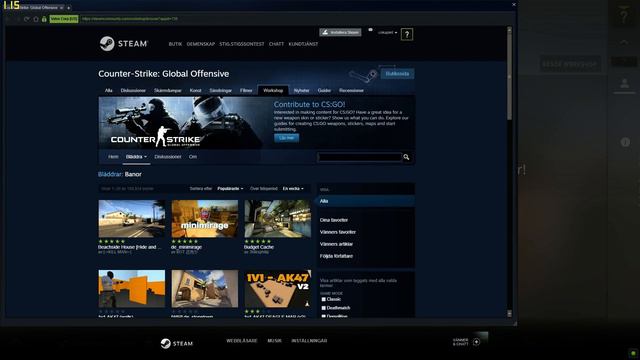Open the Beachside House map thumbnail
Viewport: 640px width, 360px height.
131,219
